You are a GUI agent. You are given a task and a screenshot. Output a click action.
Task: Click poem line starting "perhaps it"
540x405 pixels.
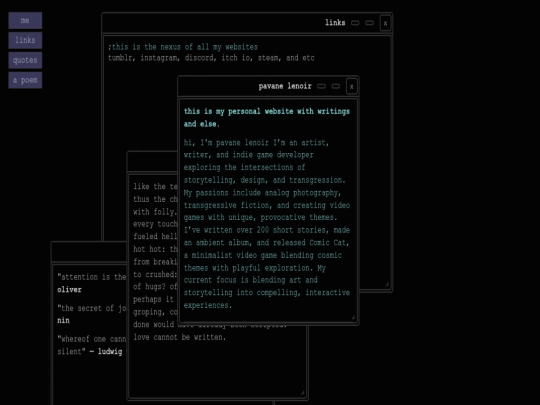pos(154,299)
